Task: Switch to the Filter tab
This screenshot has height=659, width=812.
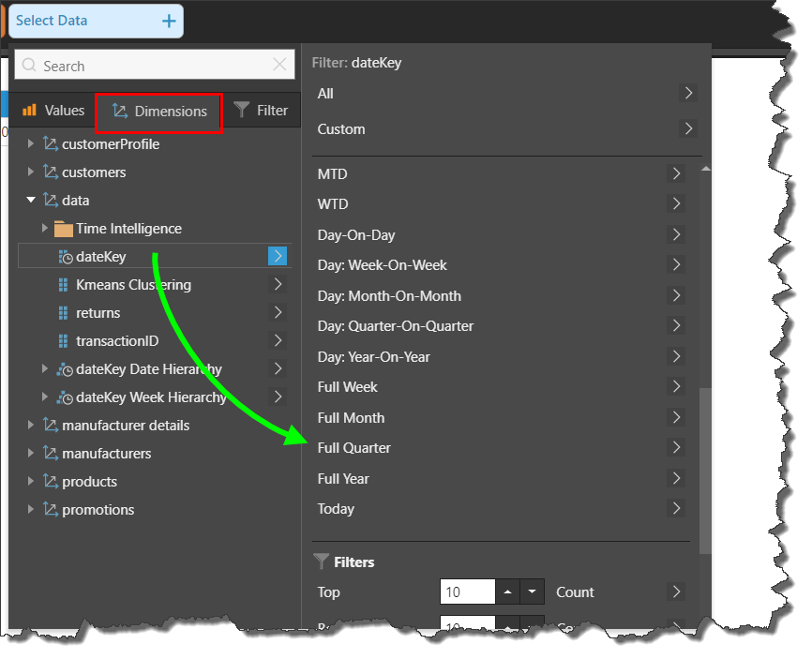Action: [262, 111]
